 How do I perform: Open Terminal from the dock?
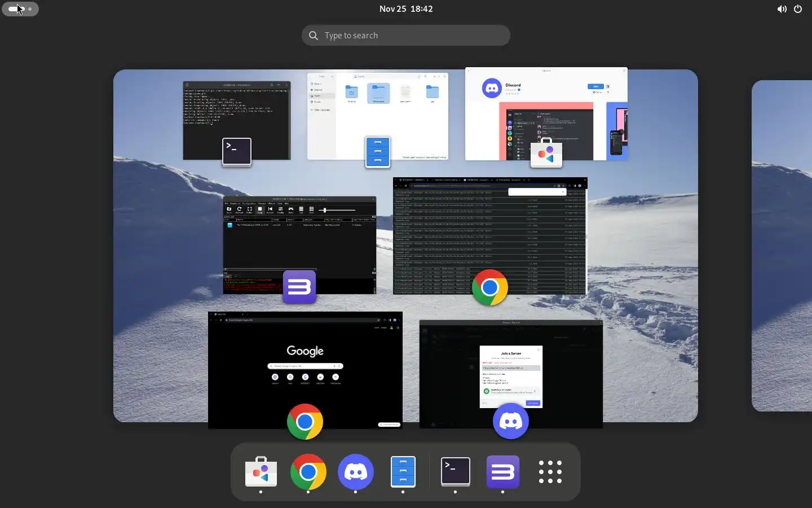coord(455,472)
